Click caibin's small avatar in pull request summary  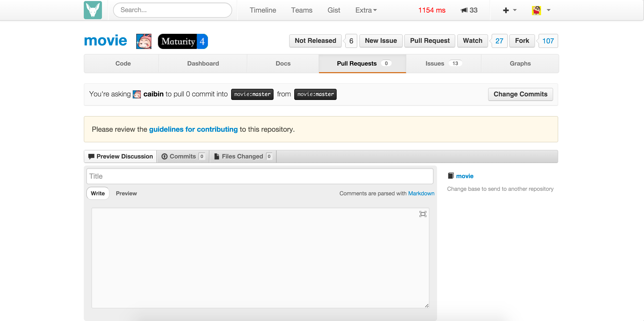[x=137, y=94]
